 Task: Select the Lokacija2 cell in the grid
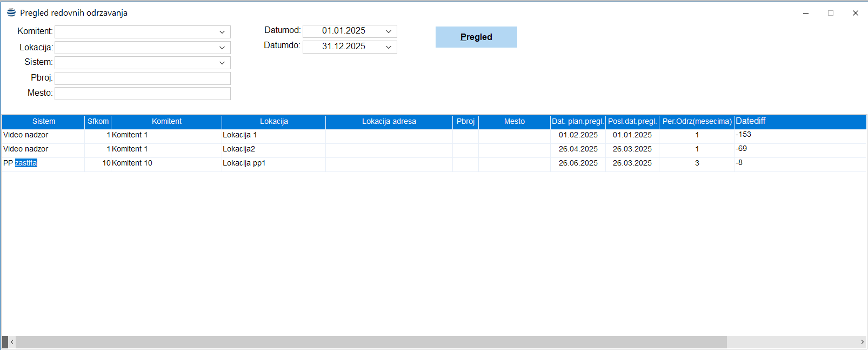coord(239,149)
